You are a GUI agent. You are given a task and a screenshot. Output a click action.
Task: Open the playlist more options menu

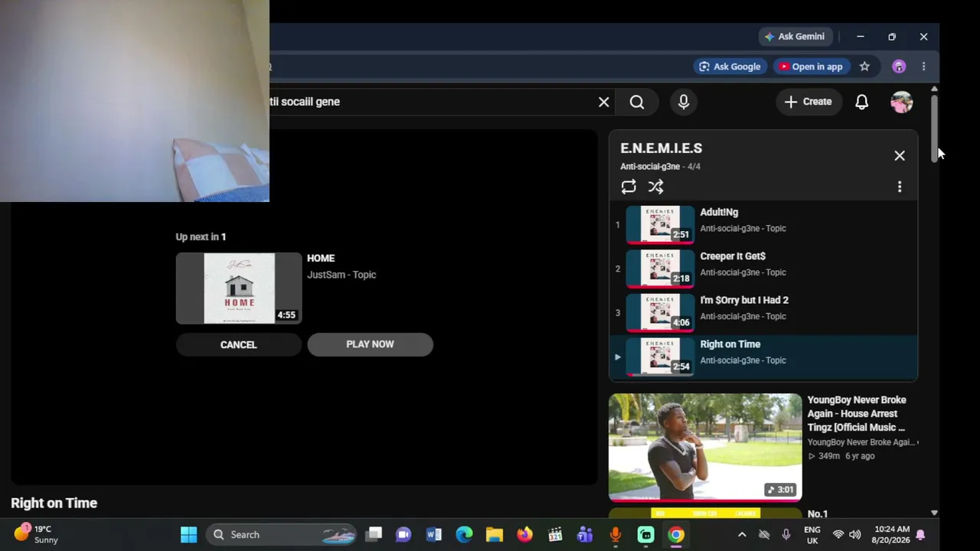(x=900, y=187)
